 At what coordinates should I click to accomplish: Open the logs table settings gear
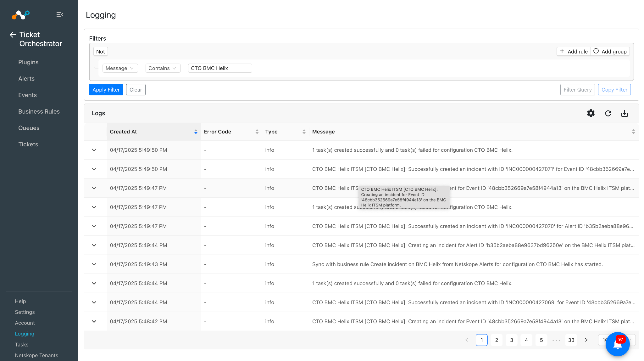point(591,113)
